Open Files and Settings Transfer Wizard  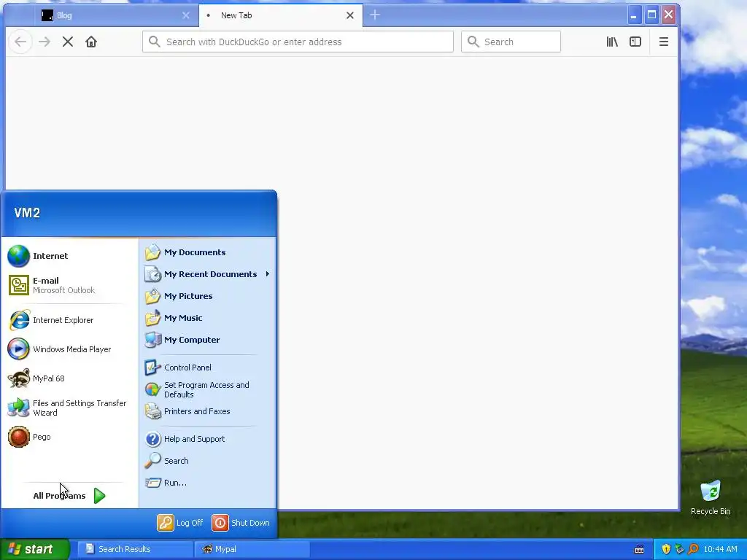[69, 408]
